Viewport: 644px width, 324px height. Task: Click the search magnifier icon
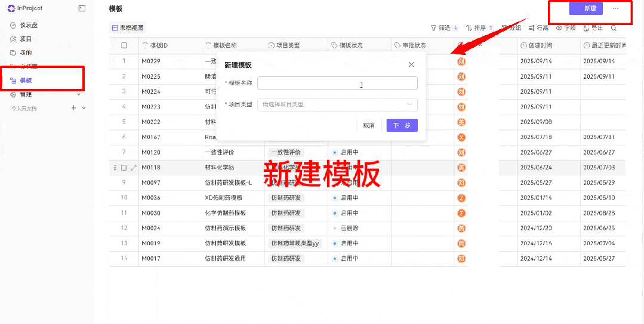click(614, 28)
